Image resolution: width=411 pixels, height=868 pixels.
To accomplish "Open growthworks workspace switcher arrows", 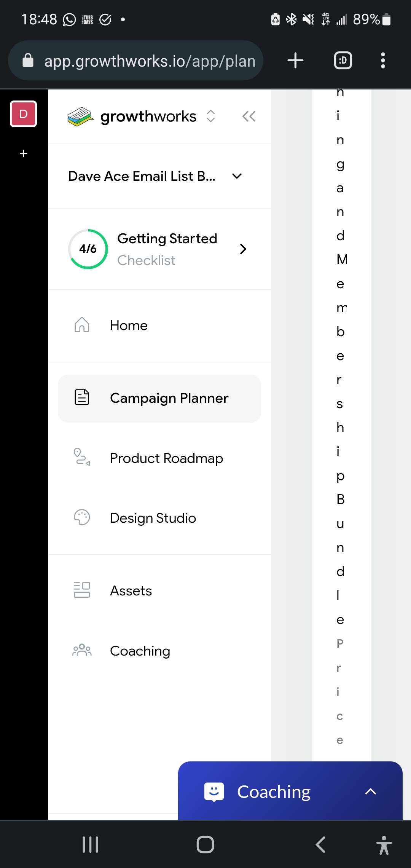I will coord(211,116).
